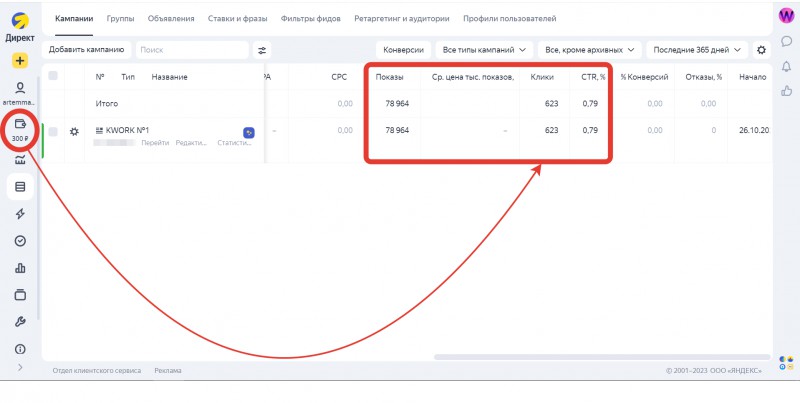Check the KWORK №1 campaign row checkbox
This screenshot has width=800, height=403.
(x=53, y=132)
